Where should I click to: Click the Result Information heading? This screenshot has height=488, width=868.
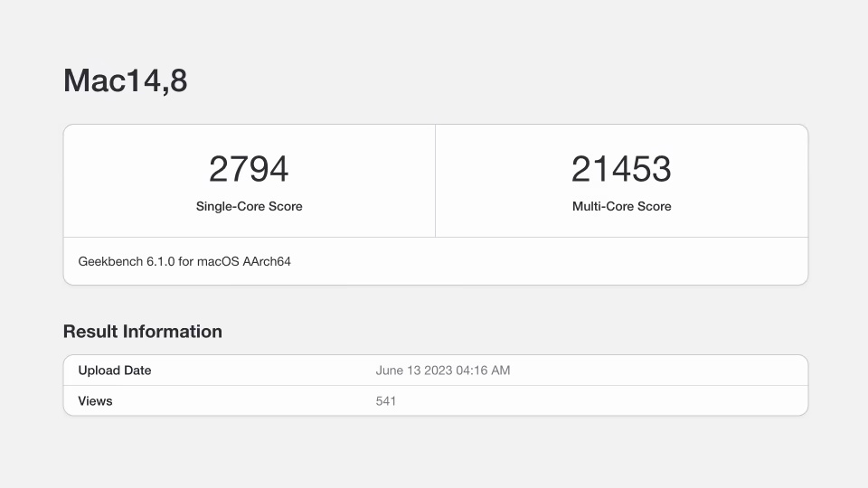coord(143,332)
